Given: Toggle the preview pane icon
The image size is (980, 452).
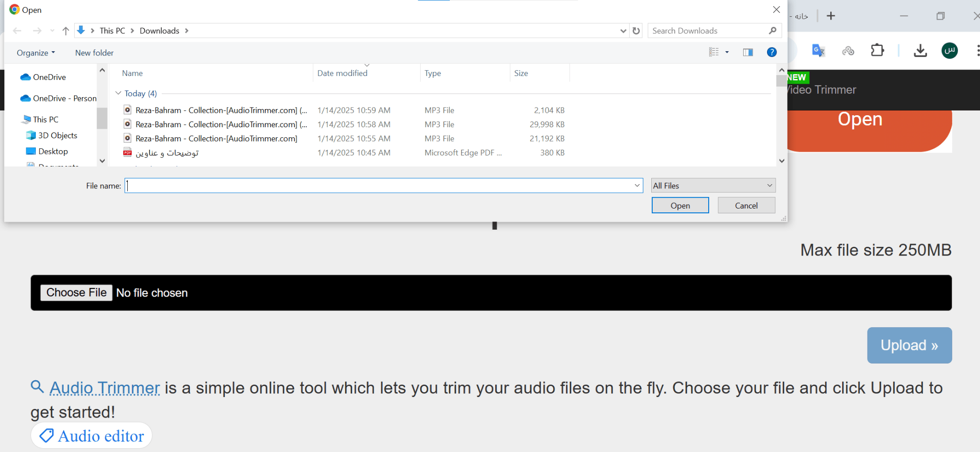Looking at the screenshot, I should (x=748, y=52).
